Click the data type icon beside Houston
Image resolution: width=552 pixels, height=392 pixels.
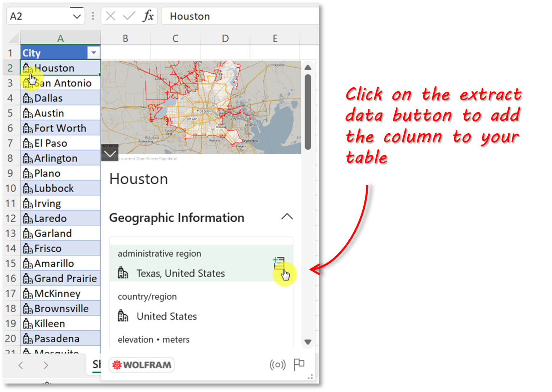click(28, 68)
